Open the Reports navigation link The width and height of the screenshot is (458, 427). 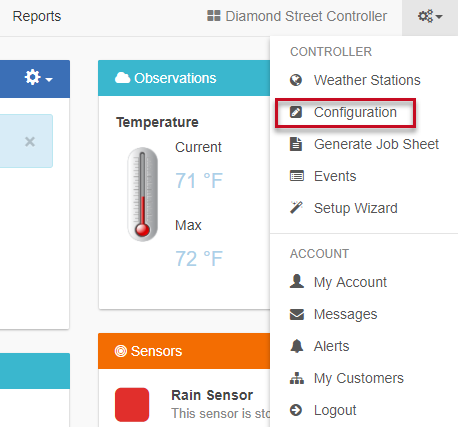37,16
